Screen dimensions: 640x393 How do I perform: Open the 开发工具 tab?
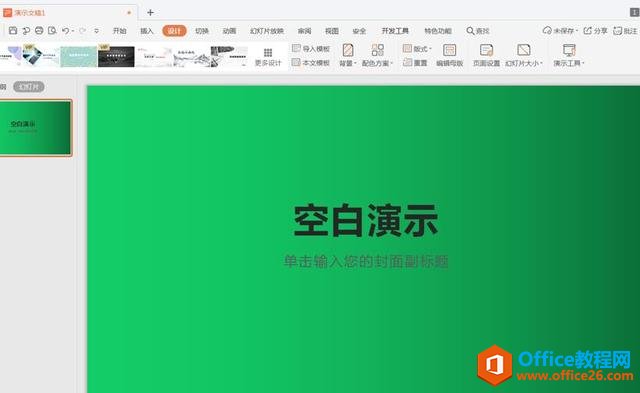[395, 31]
